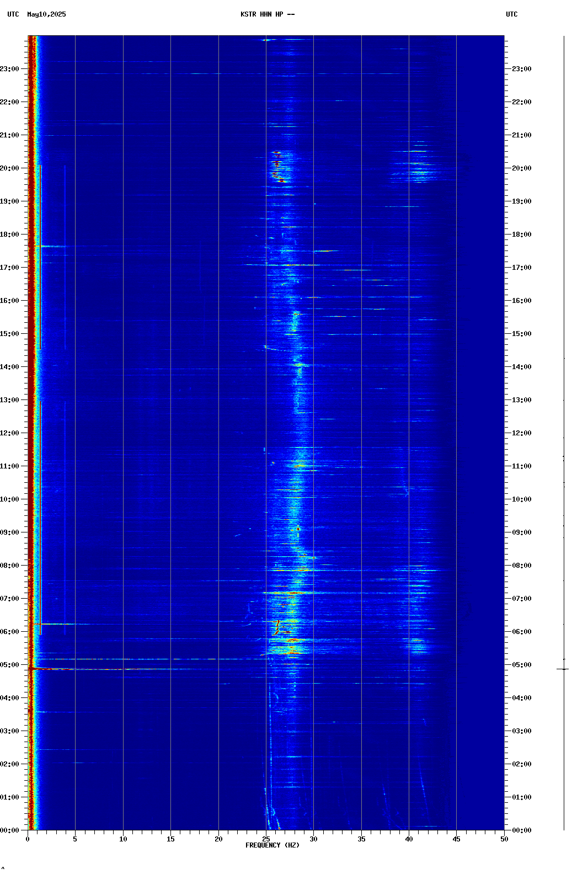The height and width of the screenshot is (874, 588).
Task: Click '04:00' on the right time axis
Action: tap(522, 698)
